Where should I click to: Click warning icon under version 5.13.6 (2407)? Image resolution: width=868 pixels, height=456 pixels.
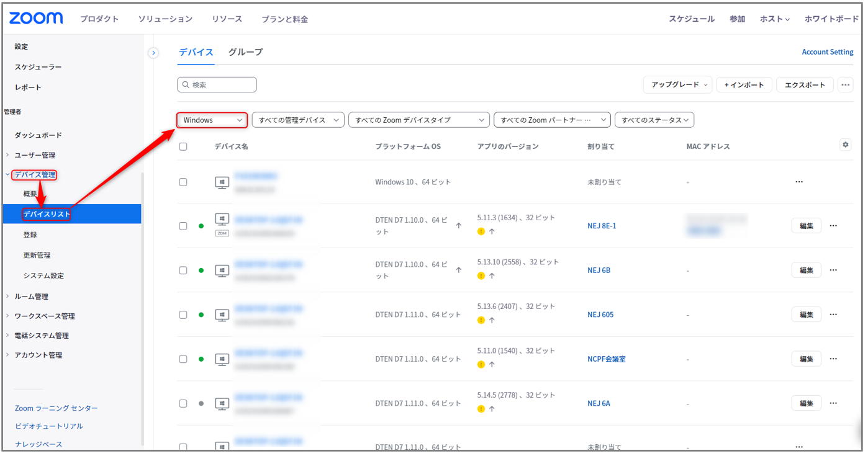(481, 320)
